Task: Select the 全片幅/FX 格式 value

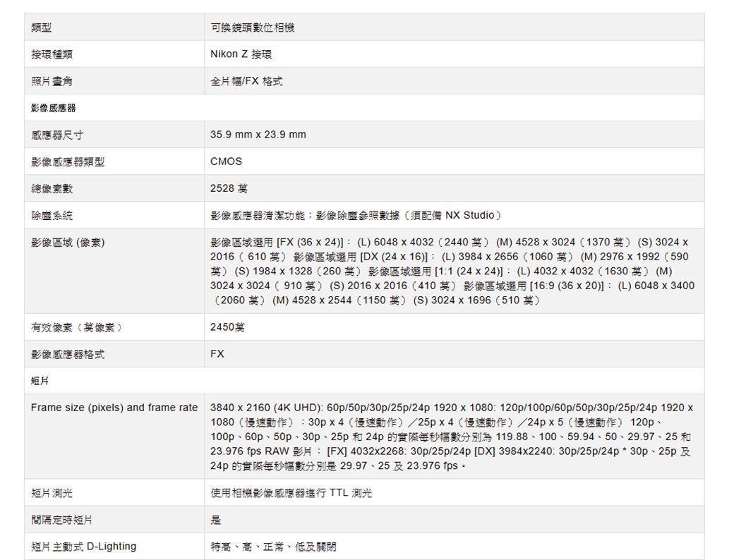Action: click(x=246, y=81)
